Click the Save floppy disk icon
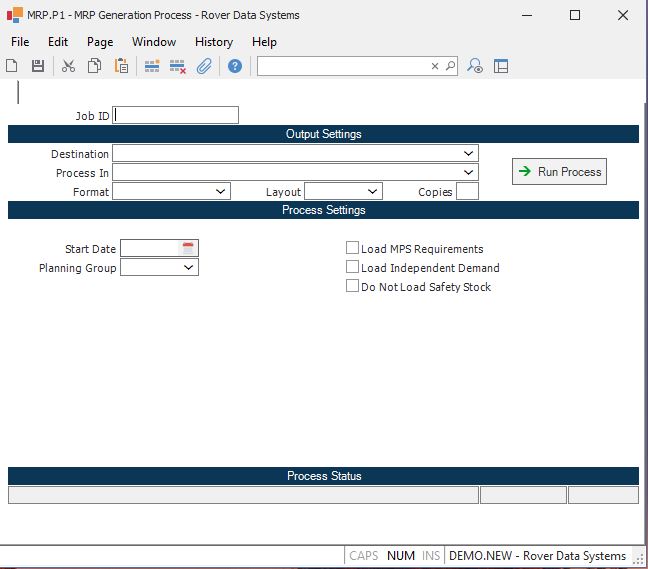The width and height of the screenshot is (648, 569). (x=38, y=66)
